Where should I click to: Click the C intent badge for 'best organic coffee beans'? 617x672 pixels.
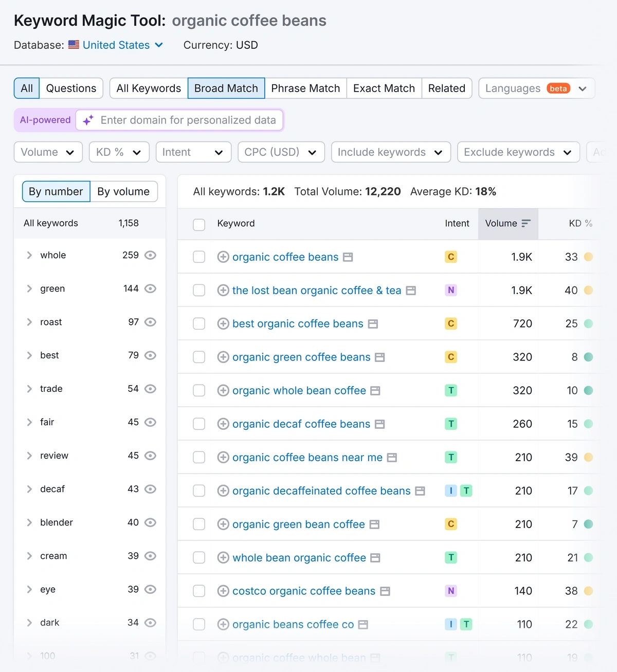[x=451, y=324]
